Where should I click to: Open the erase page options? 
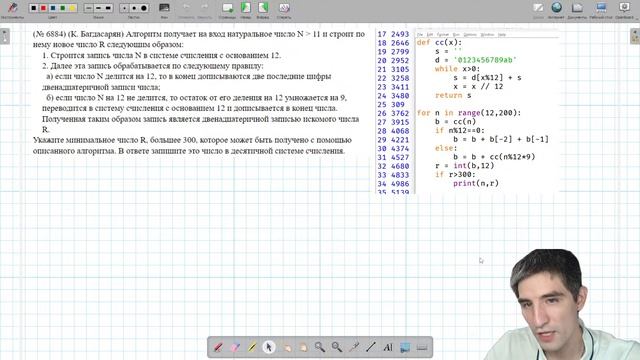284,9
